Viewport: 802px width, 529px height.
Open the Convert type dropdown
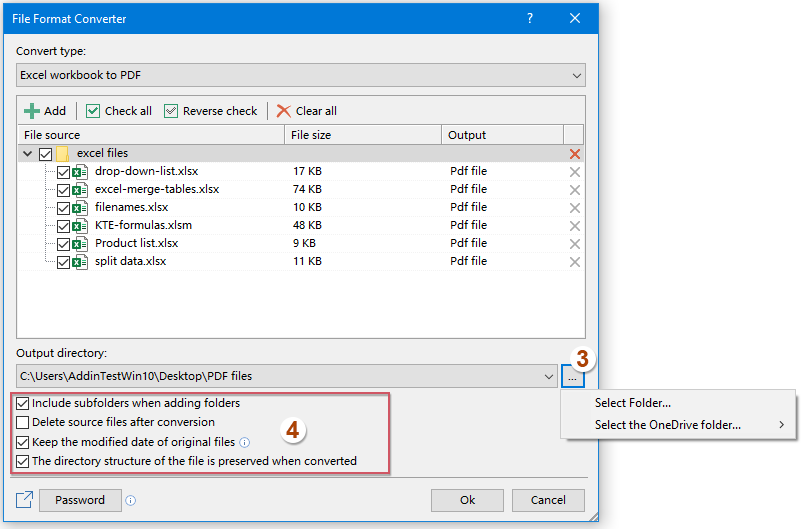[x=575, y=76]
